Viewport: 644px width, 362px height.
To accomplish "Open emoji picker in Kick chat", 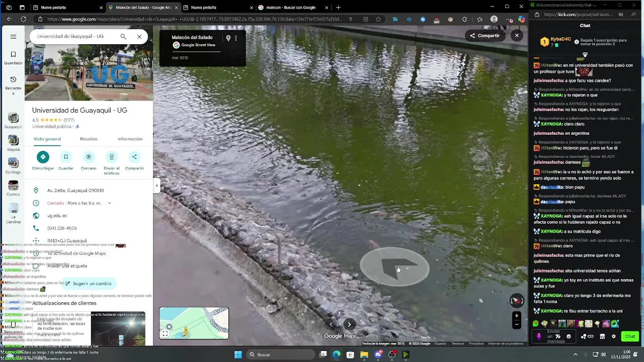I will pos(569,336).
